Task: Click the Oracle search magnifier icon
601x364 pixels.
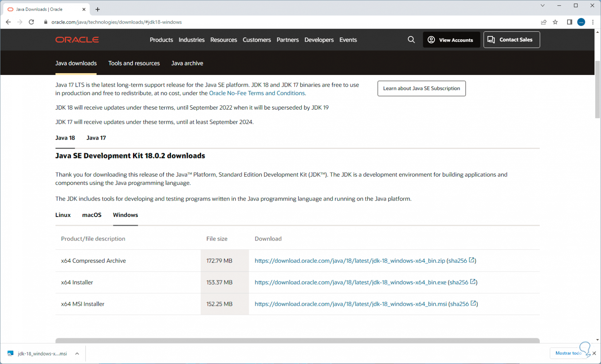Action: click(x=411, y=40)
